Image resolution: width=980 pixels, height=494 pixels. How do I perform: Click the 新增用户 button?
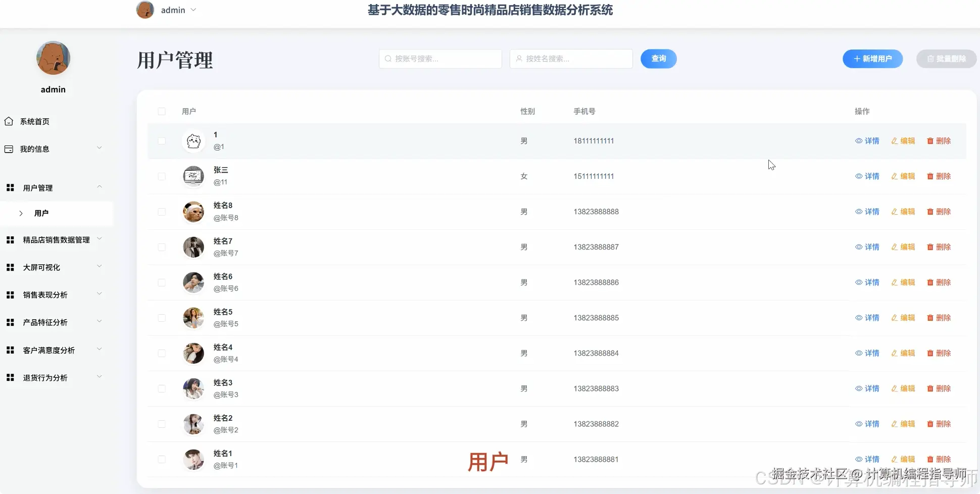point(872,59)
